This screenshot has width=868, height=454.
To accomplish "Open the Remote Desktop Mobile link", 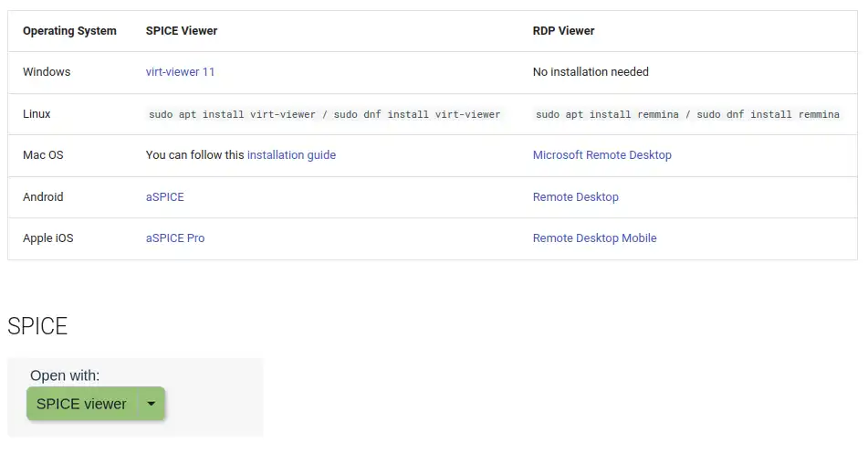I will (594, 238).
